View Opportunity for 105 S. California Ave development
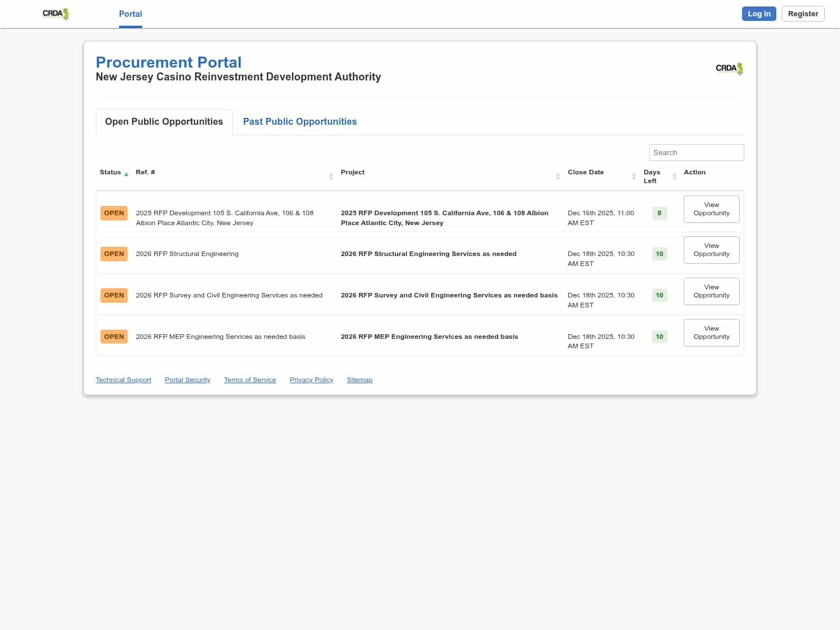 (x=711, y=209)
